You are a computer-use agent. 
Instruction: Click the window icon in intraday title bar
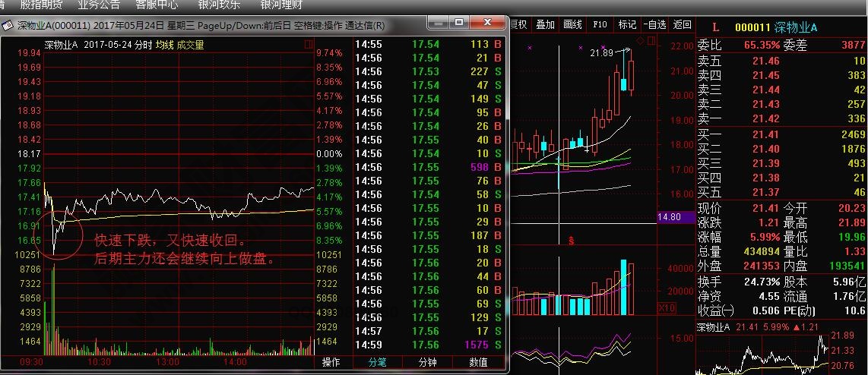(x=9, y=25)
